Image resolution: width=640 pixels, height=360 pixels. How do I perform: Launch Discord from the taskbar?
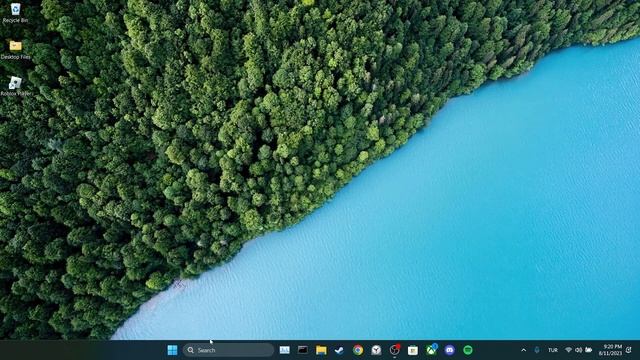point(449,350)
